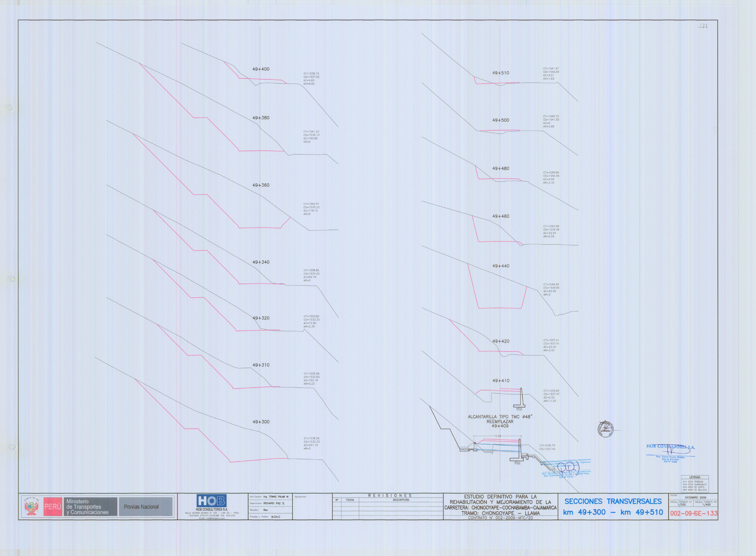Click section label '49+460'

[501, 216]
